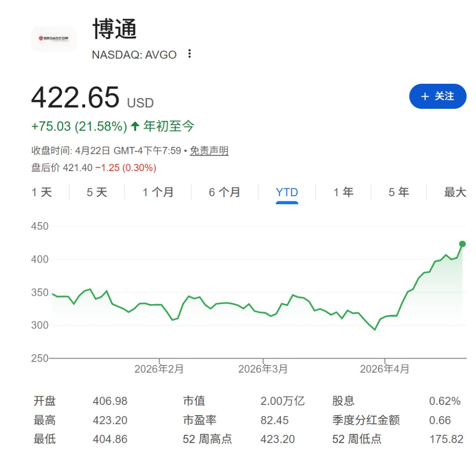The image size is (476, 451).
Task: Click the 市值 market cap value 2.00万亿
Action: click(282, 401)
